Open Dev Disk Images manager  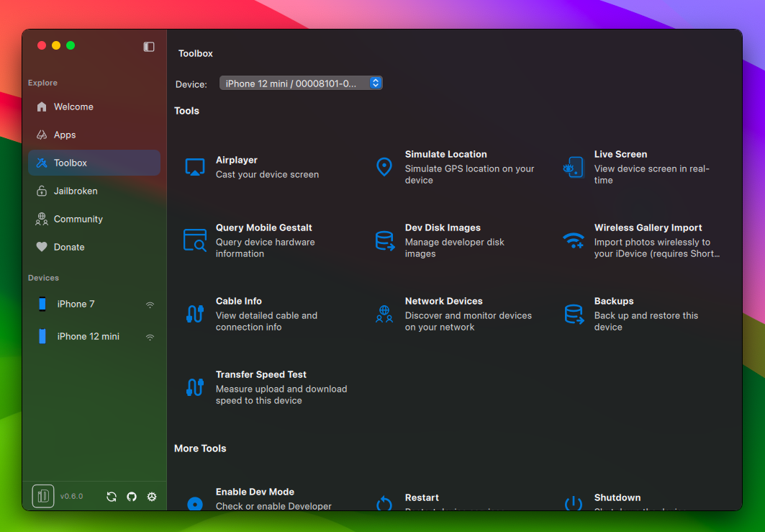pos(457,240)
